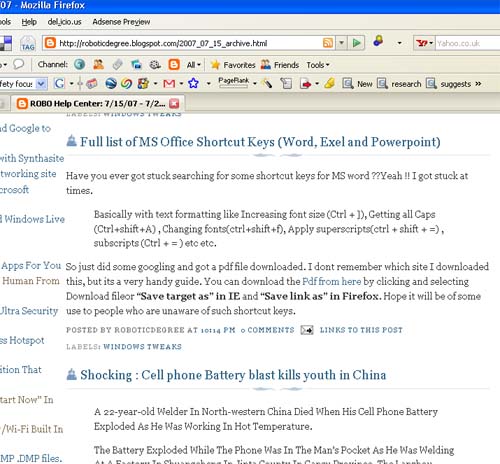
Task: Click the suggests search toolbar button
Action: point(449,84)
